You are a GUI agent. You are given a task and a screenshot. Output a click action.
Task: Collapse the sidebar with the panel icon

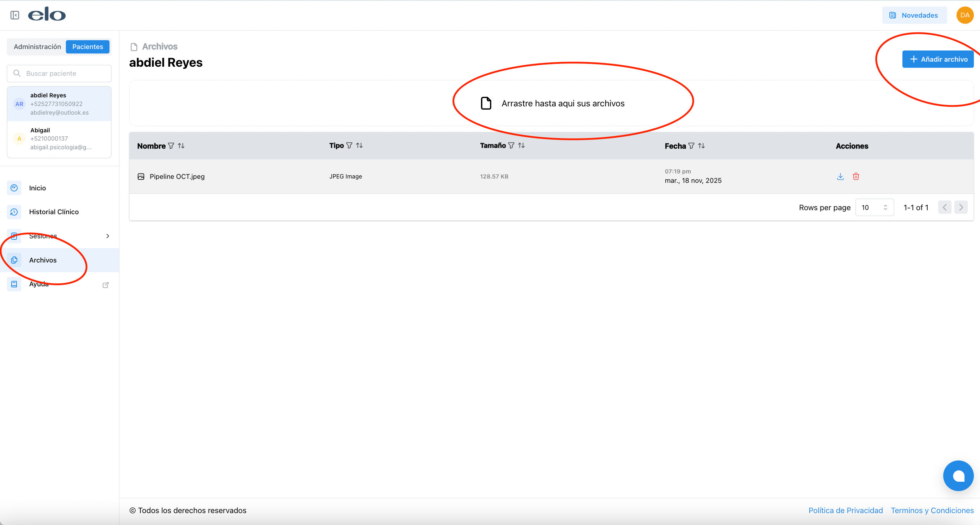click(14, 15)
